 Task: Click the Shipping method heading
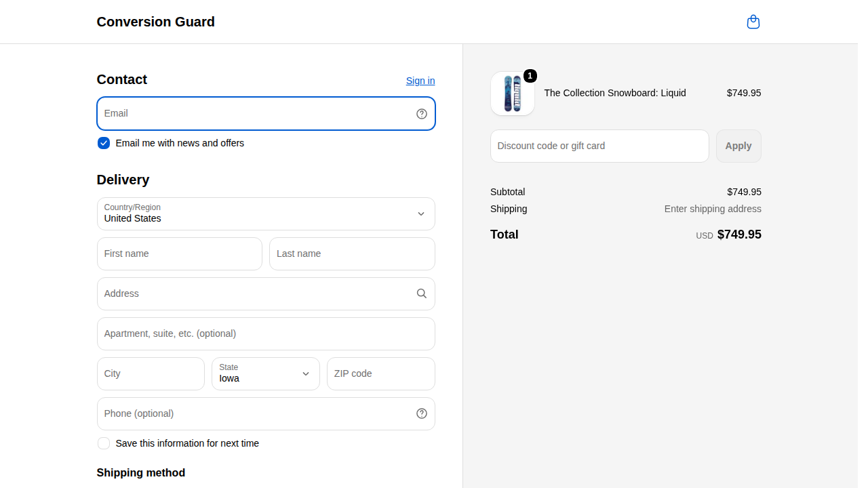click(141, 473)
